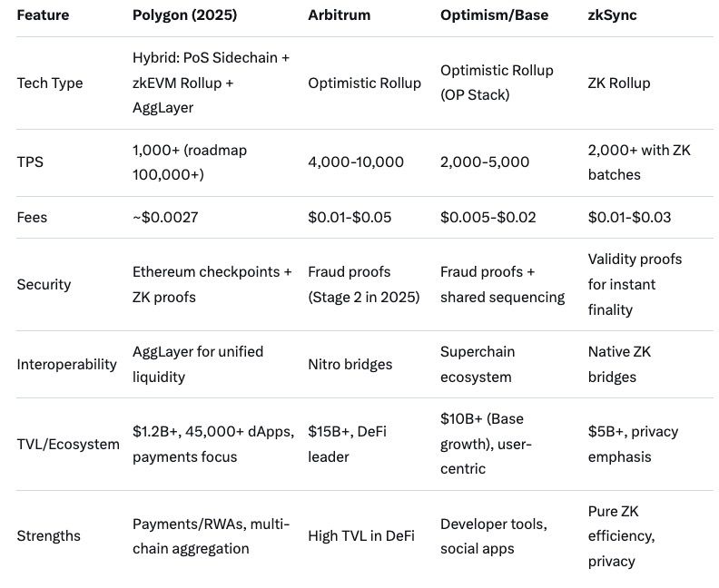Select the 4,000-10,000 TPS cell
This screenshot has height=588, width=719.
click(x=356, y=162)
